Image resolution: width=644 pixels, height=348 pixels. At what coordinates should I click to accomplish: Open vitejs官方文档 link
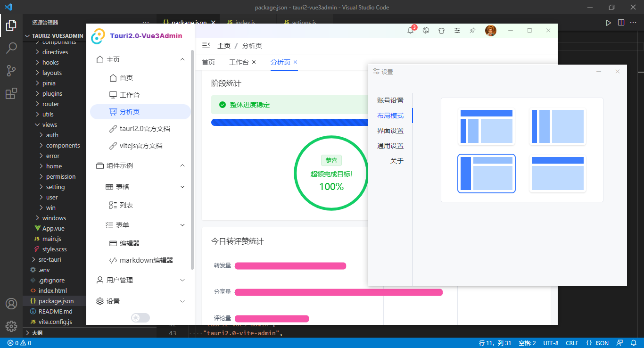(x=140, y=146)
